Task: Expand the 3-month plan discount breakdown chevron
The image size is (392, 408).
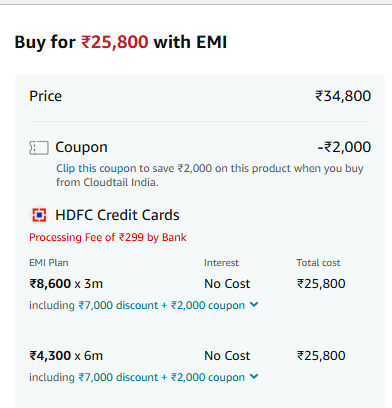Action: (x=254, y=304)
